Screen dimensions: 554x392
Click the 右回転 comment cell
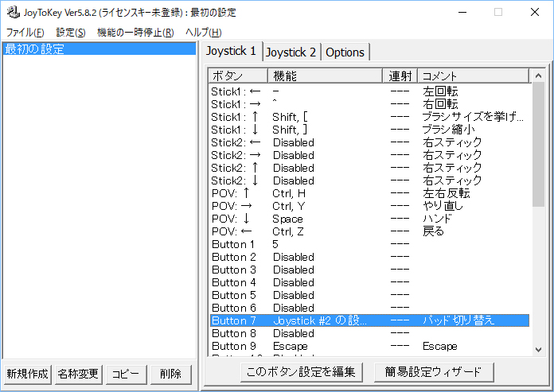point(440,104)
